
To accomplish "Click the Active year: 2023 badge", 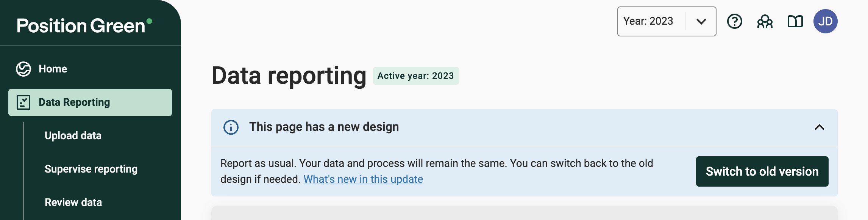I will pos(415,76).
